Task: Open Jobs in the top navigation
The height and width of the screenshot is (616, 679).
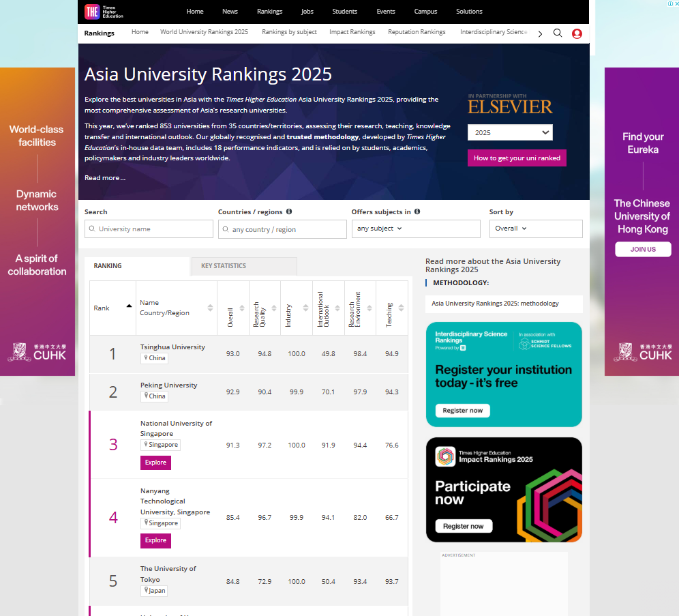Action: [307, 12]
